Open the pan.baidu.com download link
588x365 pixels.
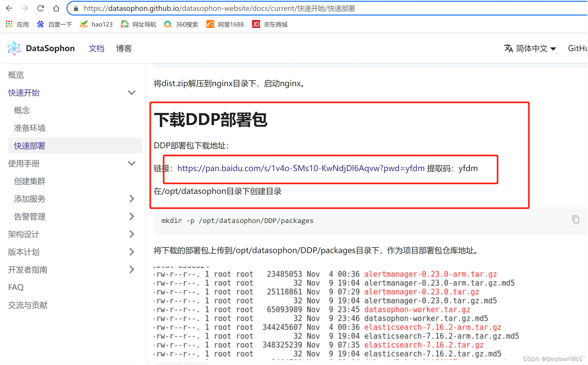tap(301, 168)
